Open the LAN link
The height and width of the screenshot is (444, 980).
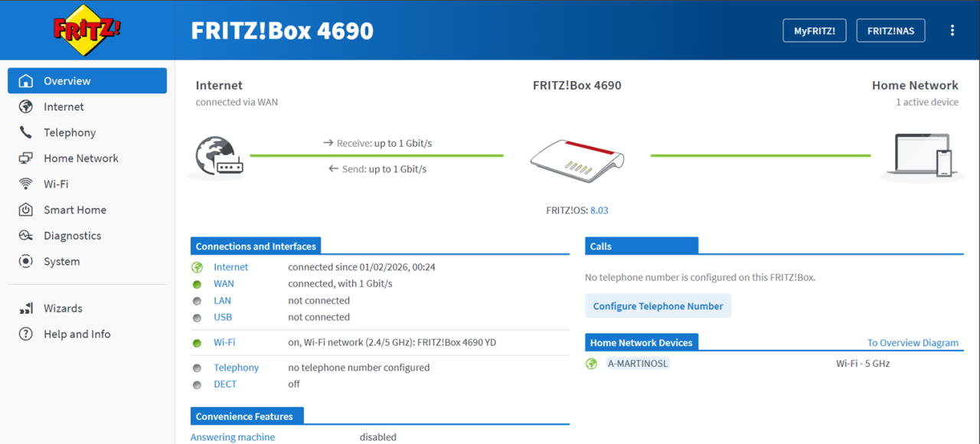point(222,300)
